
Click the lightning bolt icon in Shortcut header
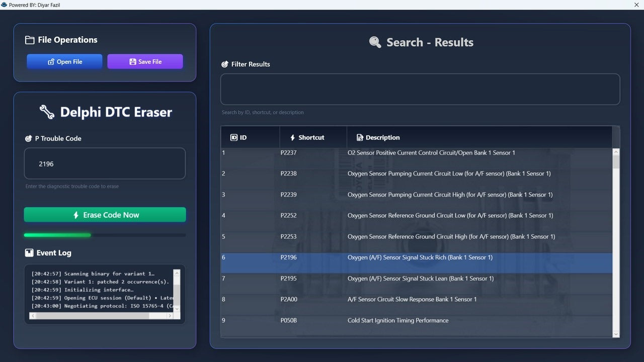click(x=293, y=138)
